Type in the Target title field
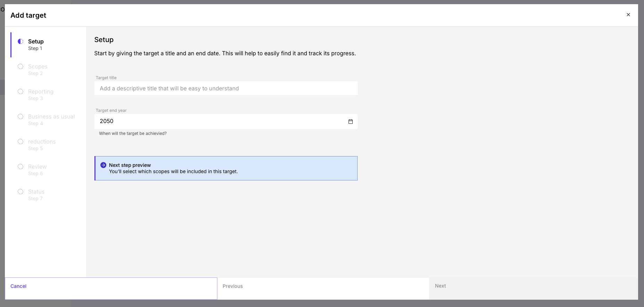The image size is (644, 307). pyautogui.click(x=226, y=88)
